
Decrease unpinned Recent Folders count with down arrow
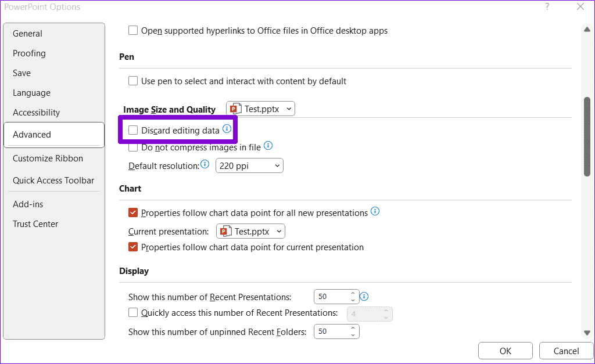(353, 335)
